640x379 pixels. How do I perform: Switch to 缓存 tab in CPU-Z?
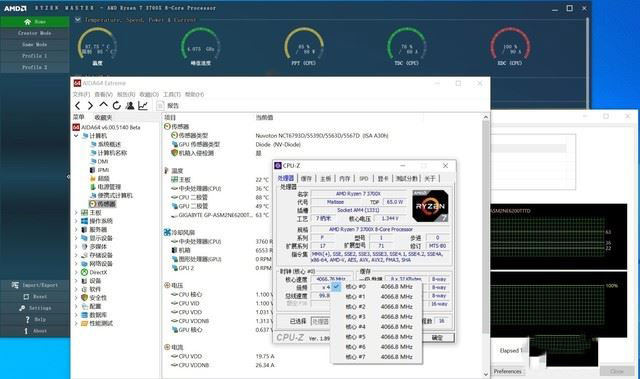pyautogui.click(x=306, y=178)
